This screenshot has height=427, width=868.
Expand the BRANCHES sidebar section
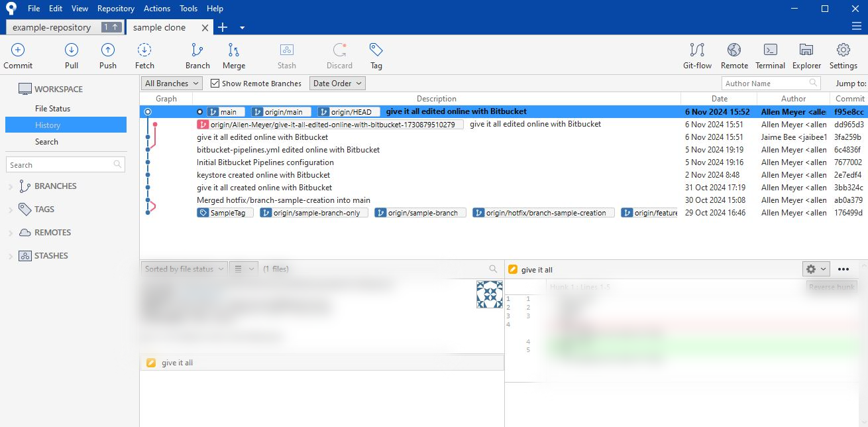(x=11, y=187)
